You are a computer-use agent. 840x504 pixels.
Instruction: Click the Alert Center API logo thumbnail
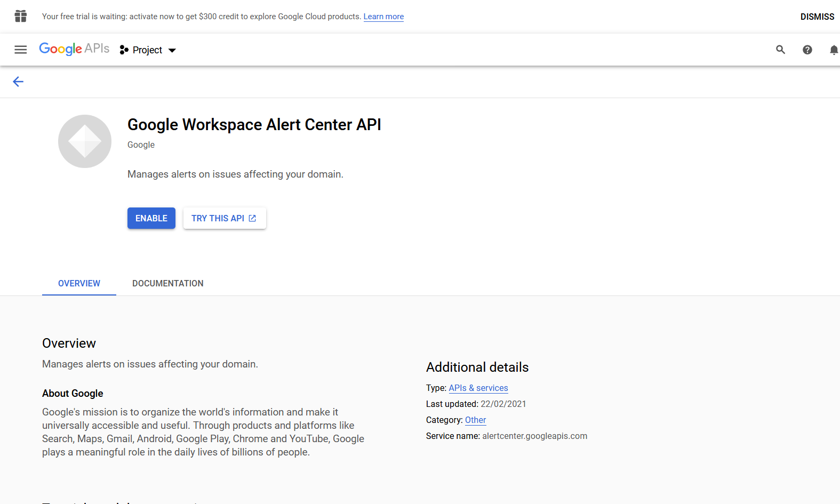(85, 141)
